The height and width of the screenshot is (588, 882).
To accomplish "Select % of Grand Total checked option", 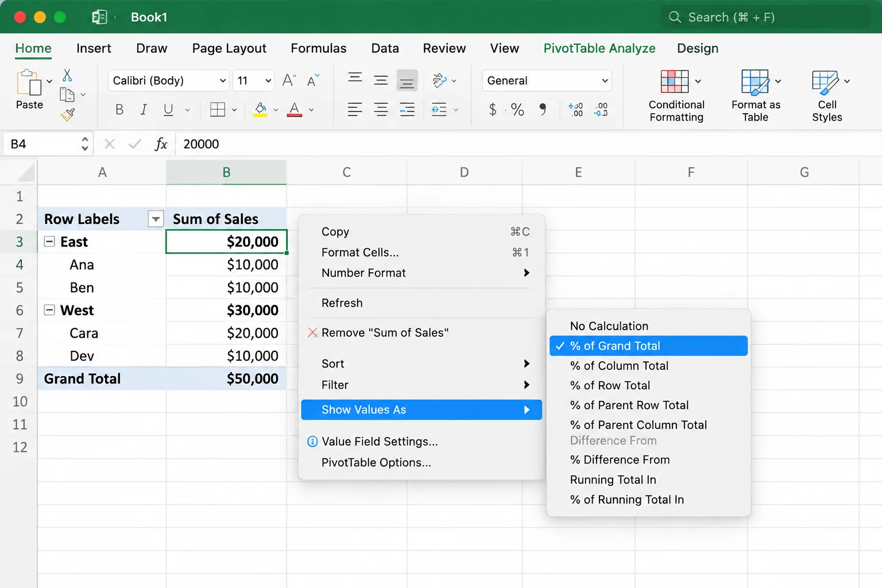I will 648,346.
